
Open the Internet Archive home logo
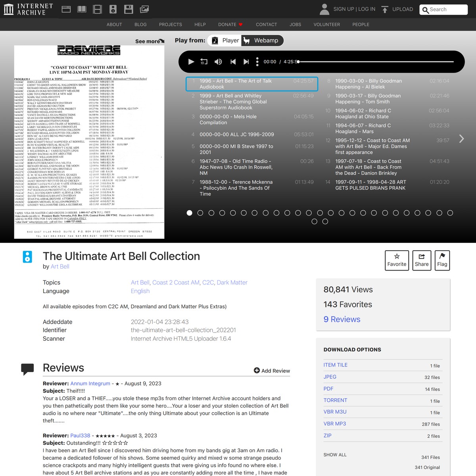tap(28, 9)
